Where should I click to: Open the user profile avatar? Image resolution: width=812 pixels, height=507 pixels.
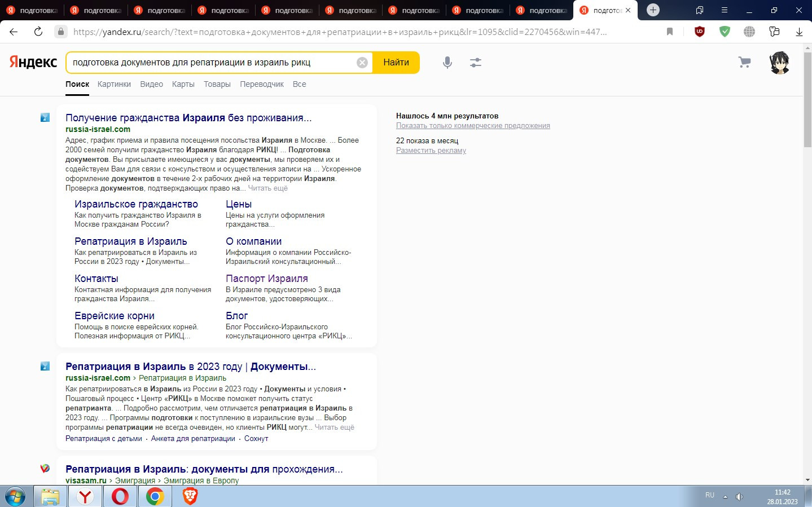780,63
